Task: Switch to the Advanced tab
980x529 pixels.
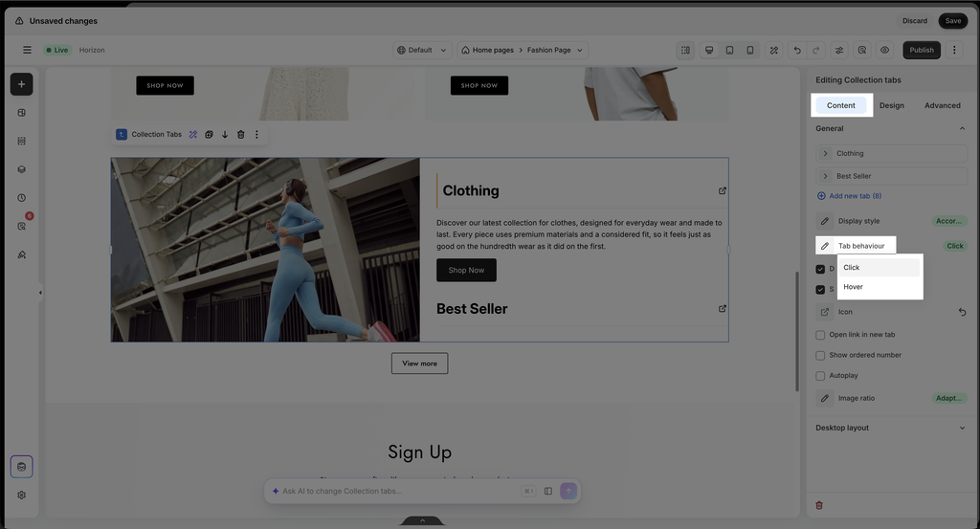Action: [942, 105]
